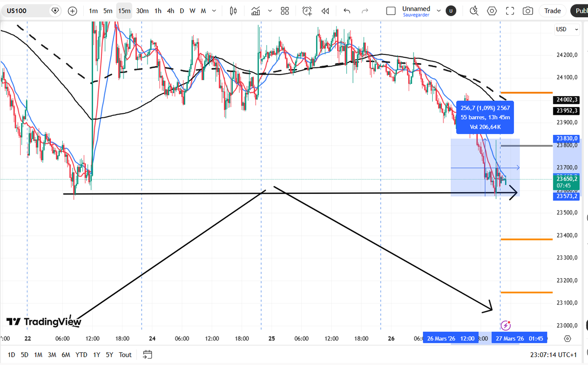Create a new alert with the clock icon
588x365 pixels.
point(307,10)
